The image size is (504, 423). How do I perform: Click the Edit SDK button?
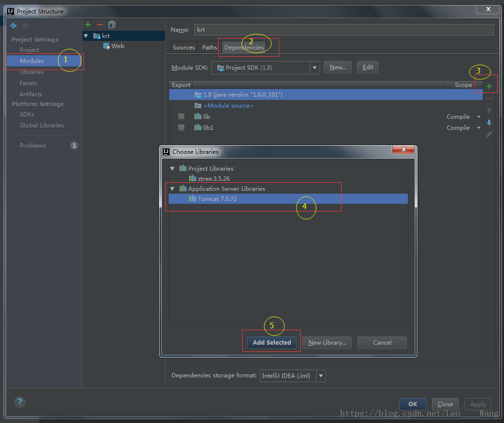pos(368,67)
